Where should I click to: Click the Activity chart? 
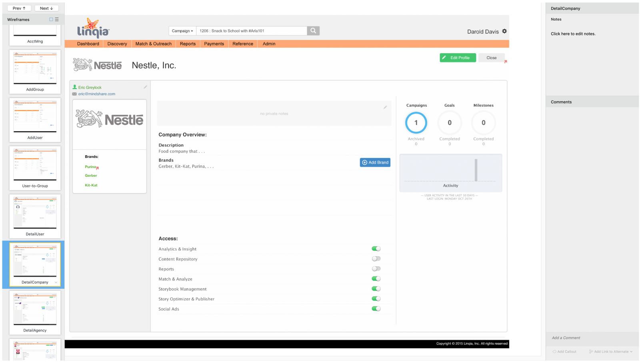(450, 173)
